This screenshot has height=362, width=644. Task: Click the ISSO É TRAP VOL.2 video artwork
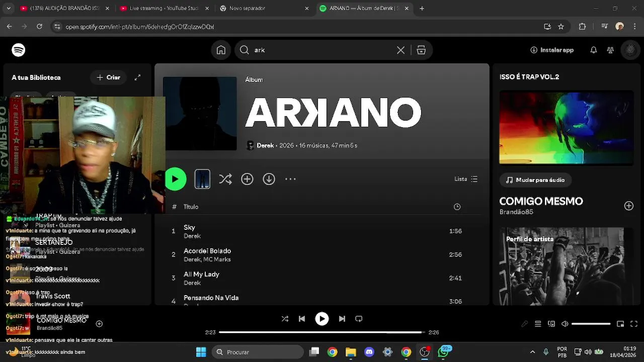[567, 128]
